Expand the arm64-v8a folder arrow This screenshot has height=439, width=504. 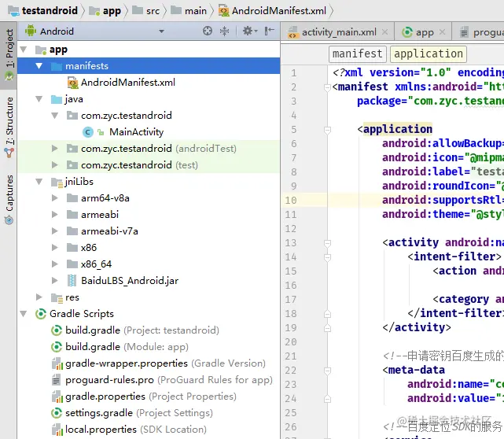(54, 198)
